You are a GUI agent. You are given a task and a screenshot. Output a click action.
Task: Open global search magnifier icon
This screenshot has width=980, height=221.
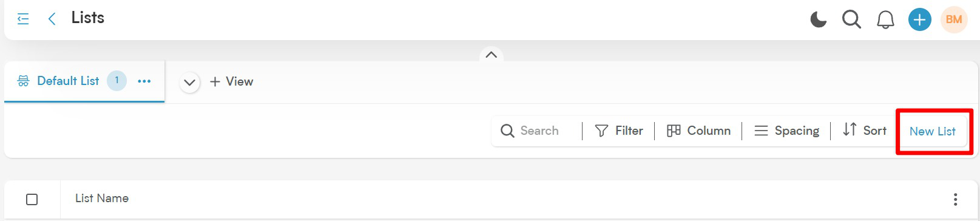[851, 19]
